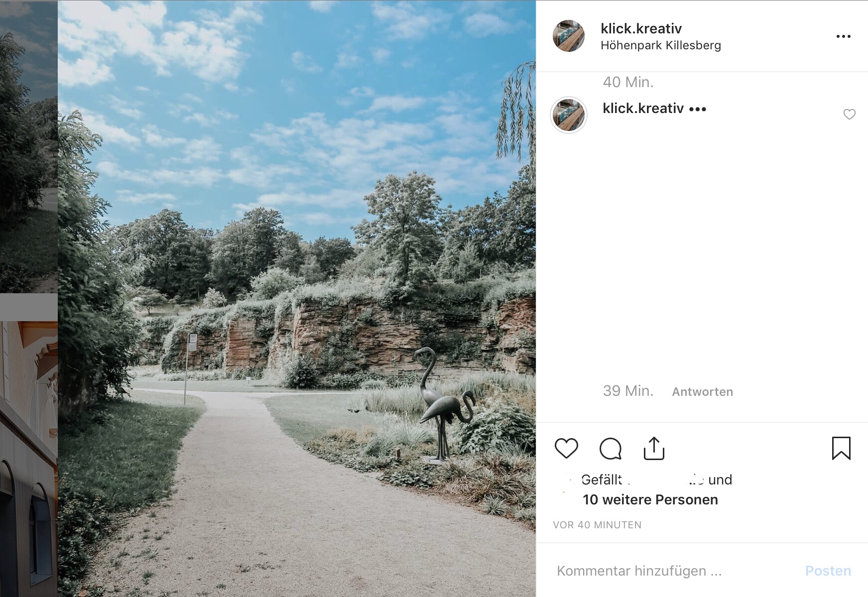The width and height of the screenshot is (868, 597).
Task: Show the 10 weitere Personen likes list
Action: (x=650, y=499)
